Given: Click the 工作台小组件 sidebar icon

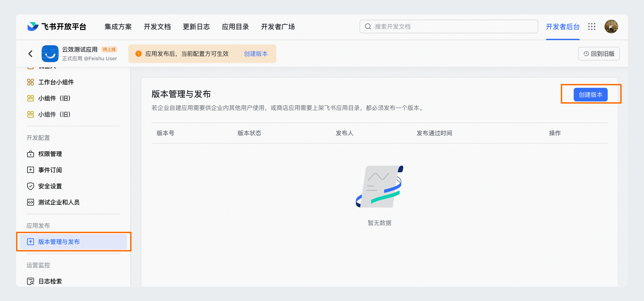Looking at the screenshot, I should [x=30, y=82].
